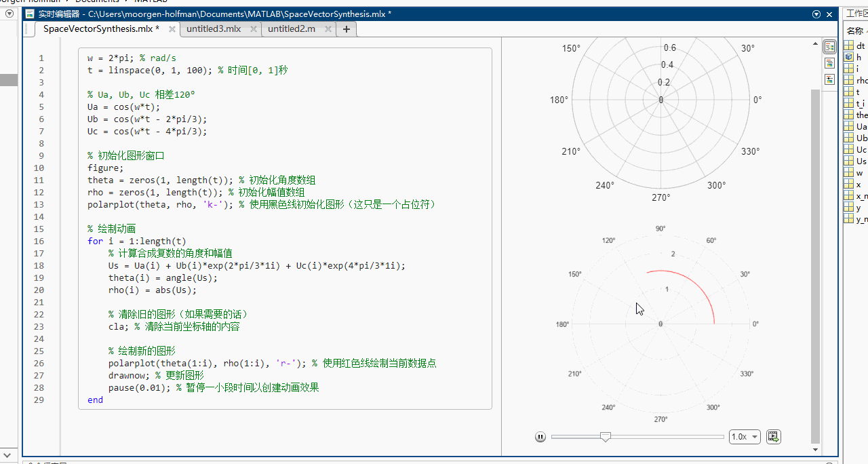Switch to untitled3.mlx tab
Viewport: 868px width, 464px height.
[214, 28]
